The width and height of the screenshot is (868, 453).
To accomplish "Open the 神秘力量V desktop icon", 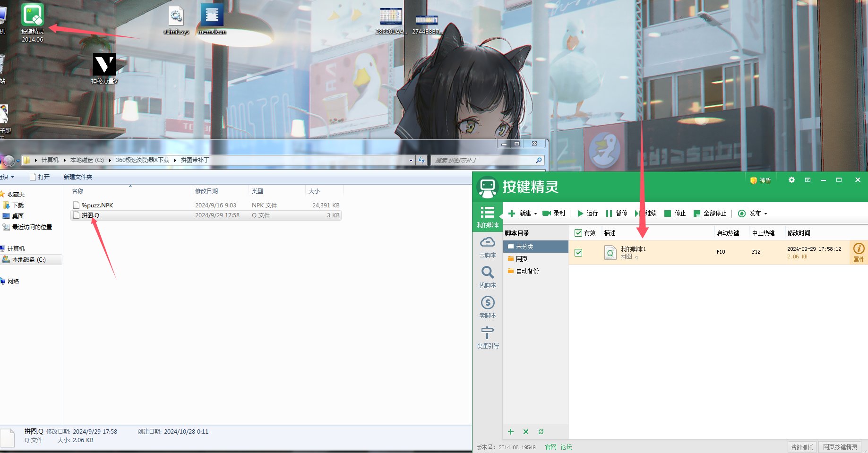I will coord(104,68).
